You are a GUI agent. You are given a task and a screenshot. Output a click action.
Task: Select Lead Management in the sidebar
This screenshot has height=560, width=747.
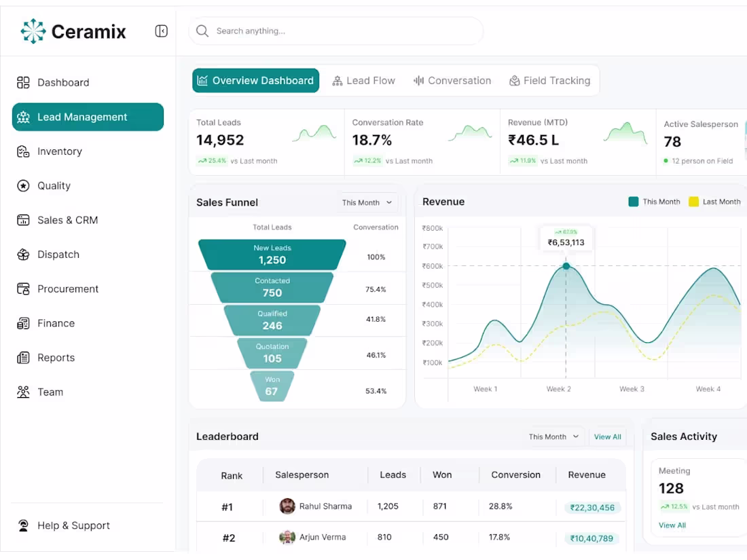point(88,117)
